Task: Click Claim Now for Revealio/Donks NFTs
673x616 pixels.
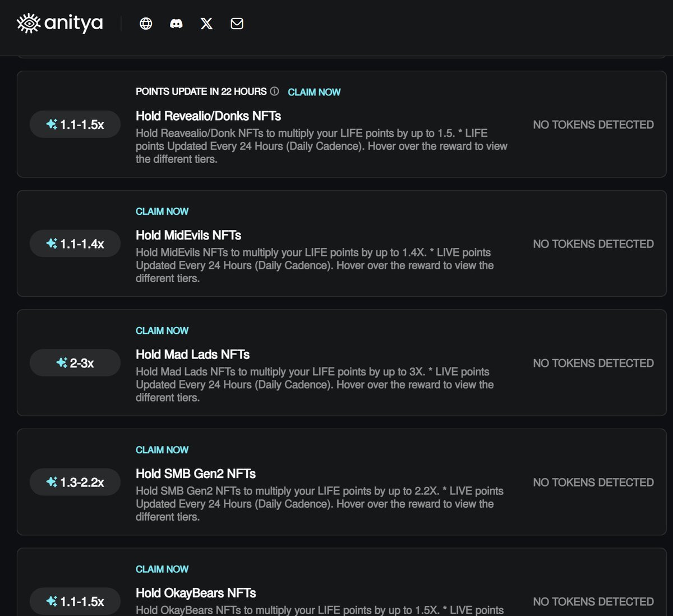Action: coord(314,92)
